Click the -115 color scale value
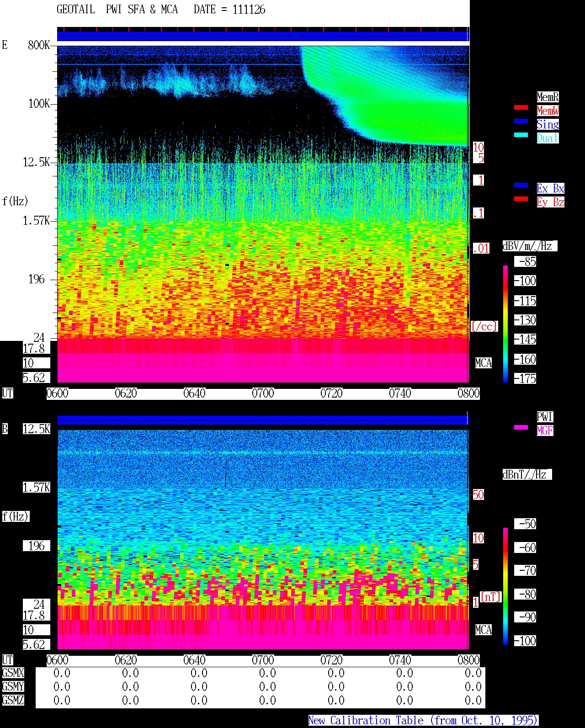This screenshot has width=585, height=728. [525, 301]
